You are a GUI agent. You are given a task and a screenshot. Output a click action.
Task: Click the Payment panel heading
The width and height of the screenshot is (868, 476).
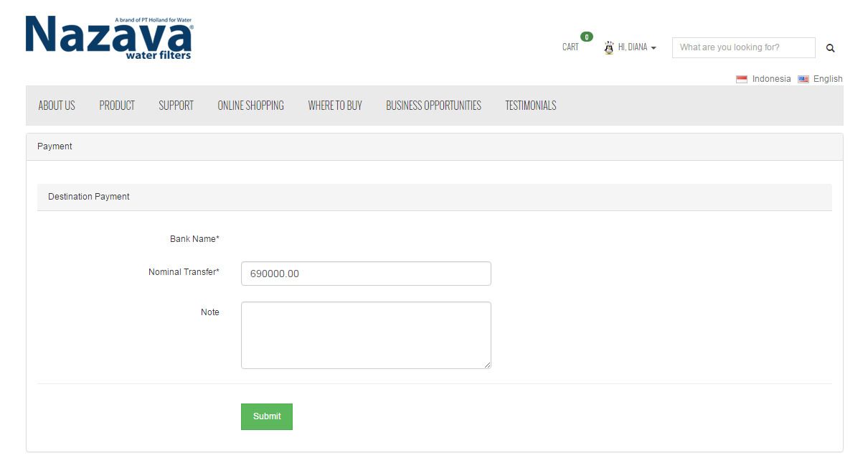tap(435, 146)
